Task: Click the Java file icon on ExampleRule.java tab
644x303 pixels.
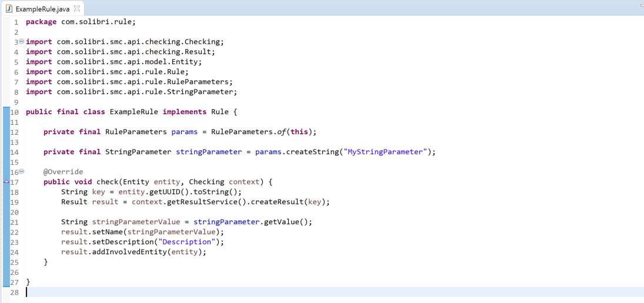Action: click(9, 8)
